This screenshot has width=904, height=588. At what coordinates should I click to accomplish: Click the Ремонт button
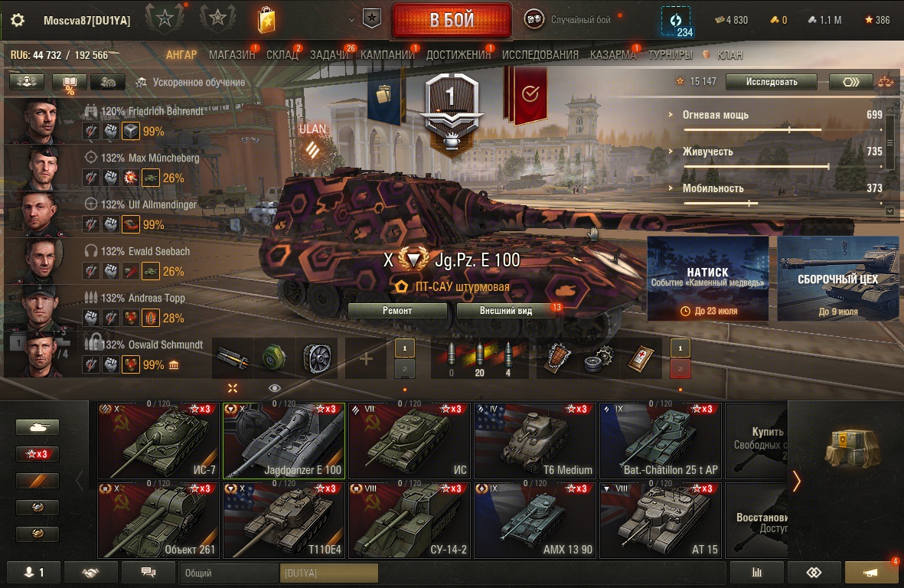397,310
